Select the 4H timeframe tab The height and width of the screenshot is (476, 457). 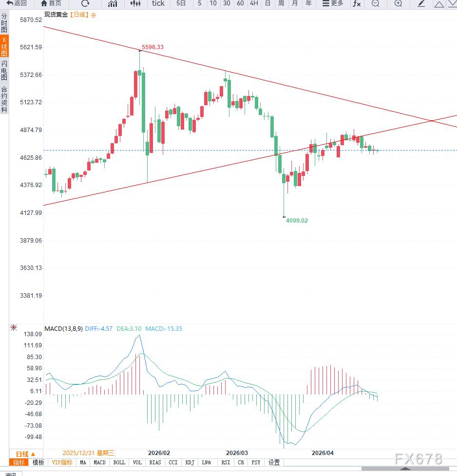click(x=254, y=3)
